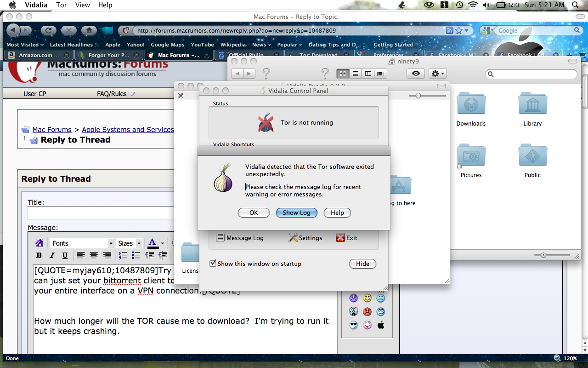Toggle italic formatting in message editor

52,255
